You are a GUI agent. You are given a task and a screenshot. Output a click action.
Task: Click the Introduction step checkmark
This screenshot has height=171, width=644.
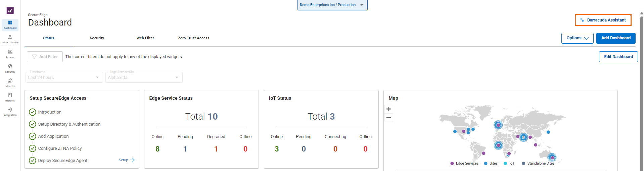[x=33, y=112]
